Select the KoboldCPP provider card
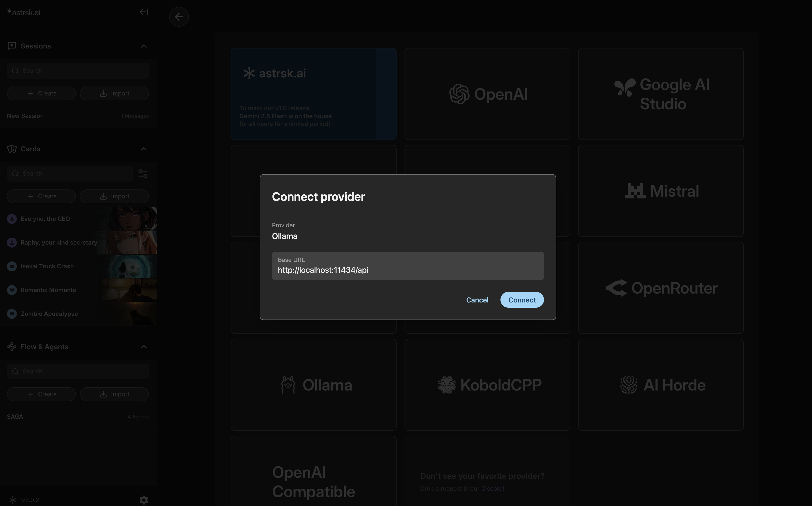 click(x=487, y=385)
